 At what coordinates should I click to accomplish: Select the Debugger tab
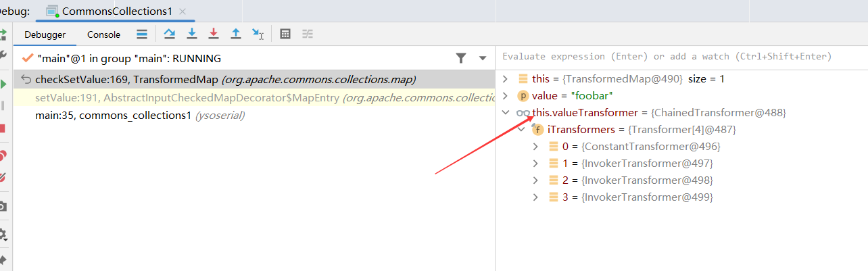point(45,34)
